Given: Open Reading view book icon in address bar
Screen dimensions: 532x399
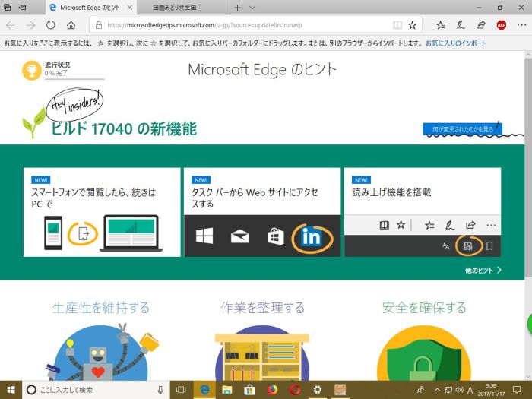Looking at the screenshot, I should (397, 25).
